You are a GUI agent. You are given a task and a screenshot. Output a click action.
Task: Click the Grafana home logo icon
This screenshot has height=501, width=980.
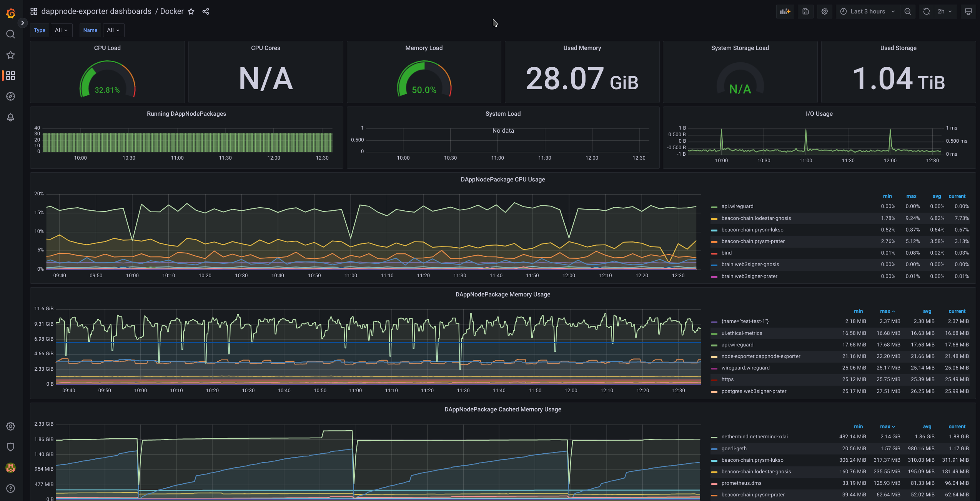(x=10, y=12)
